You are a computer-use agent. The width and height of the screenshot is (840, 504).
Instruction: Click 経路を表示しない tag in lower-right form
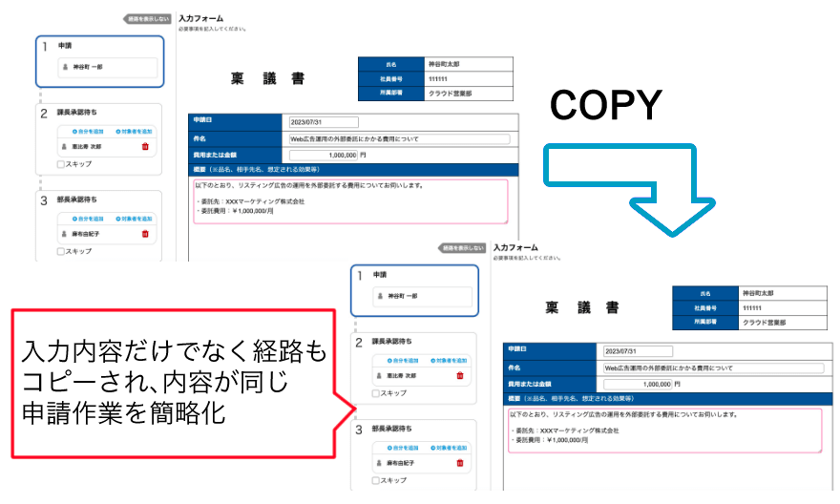point(462,248)
